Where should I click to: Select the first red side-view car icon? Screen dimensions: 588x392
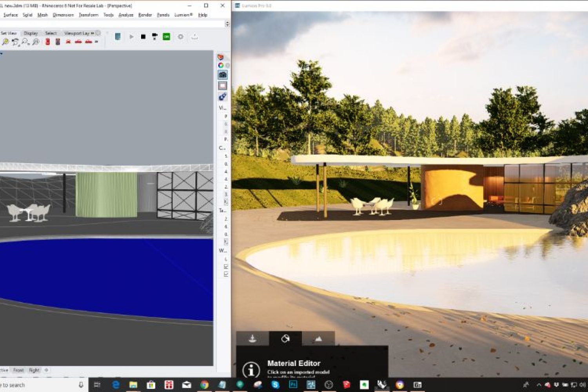pos(78,42)
